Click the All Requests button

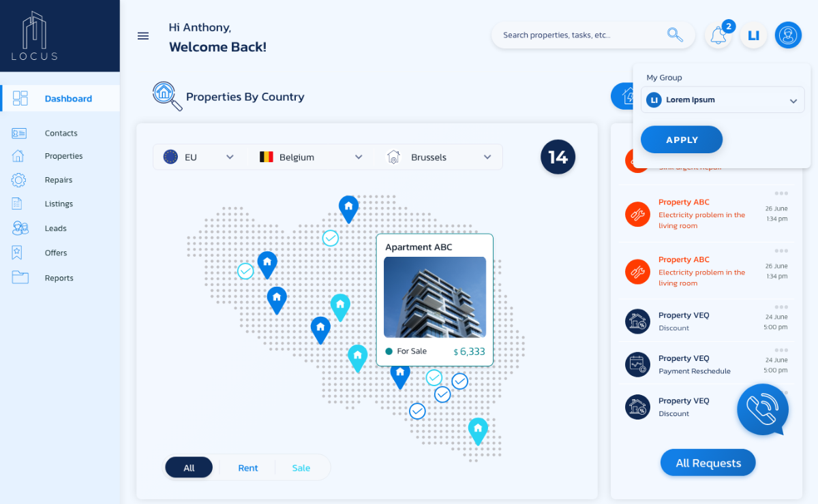tap(708, 462)
